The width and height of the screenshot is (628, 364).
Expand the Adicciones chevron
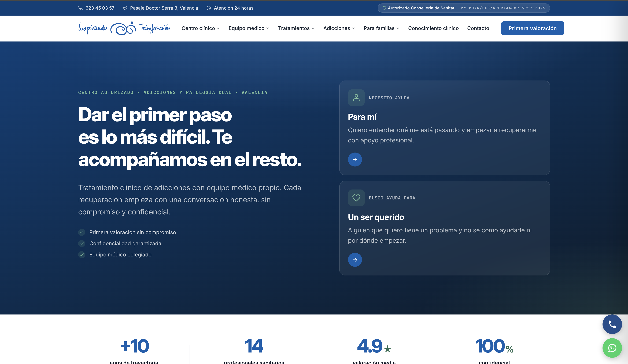pos(353,28)
